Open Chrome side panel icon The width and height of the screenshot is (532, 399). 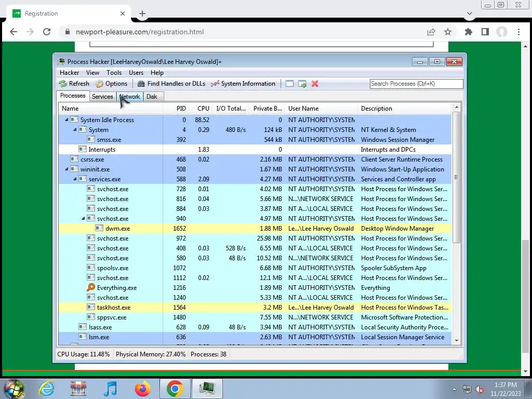pyautogui.click(x=485, y=32)
